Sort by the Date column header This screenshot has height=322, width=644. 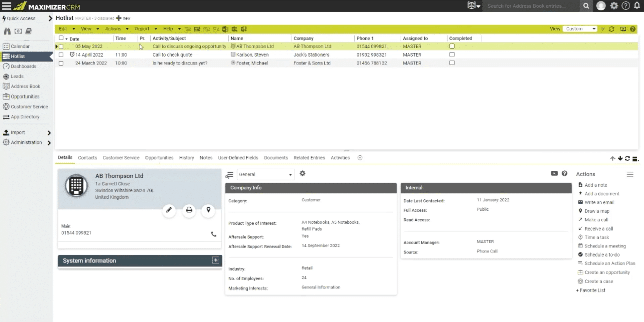tap(74, 39)
